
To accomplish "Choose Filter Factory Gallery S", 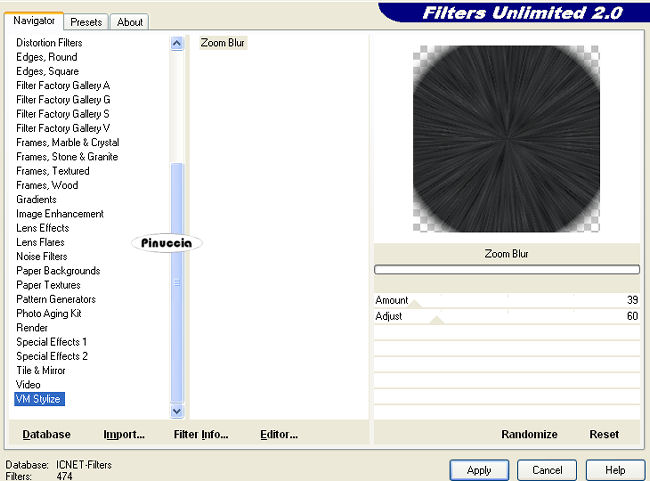I will [x=63, y=114].
